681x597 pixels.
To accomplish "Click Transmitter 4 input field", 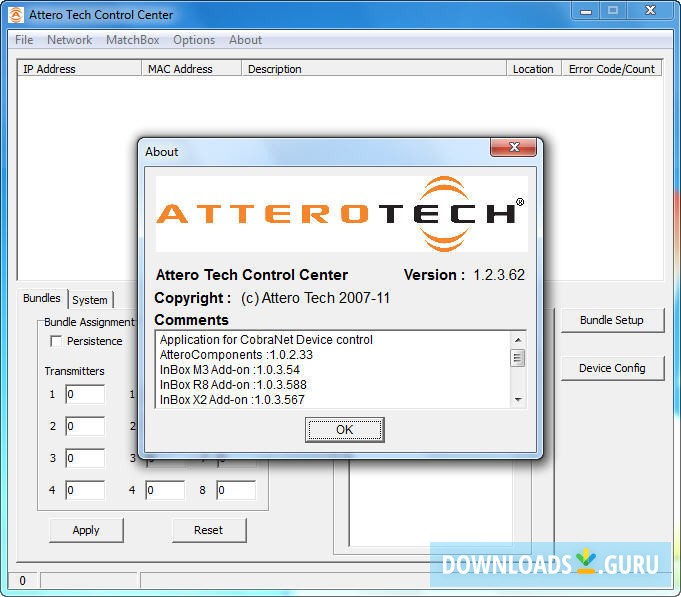I will click(85, 490).
